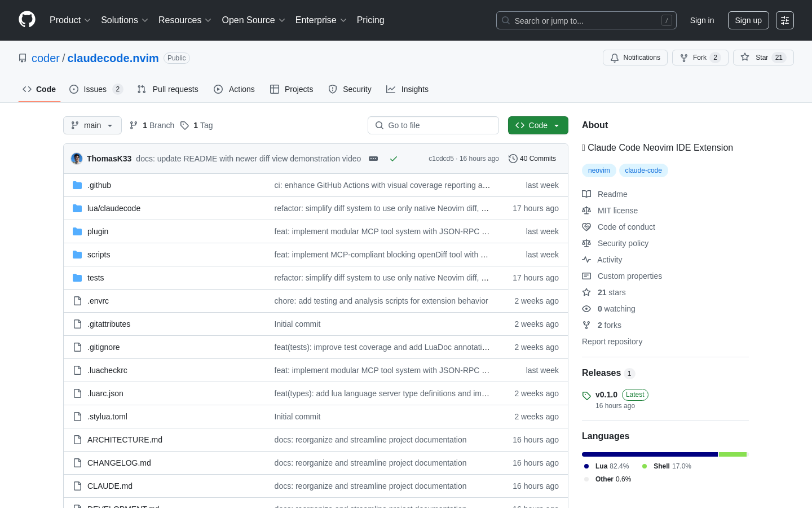Open the Pricing page link
Image resolution: width=812 pixels, height=508 pixels.
point(370,20)
